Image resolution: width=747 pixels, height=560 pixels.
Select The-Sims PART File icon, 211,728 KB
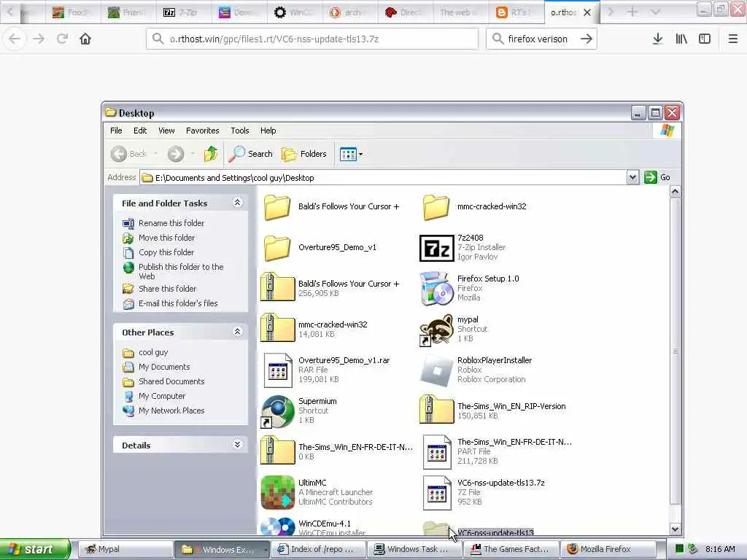437,452
